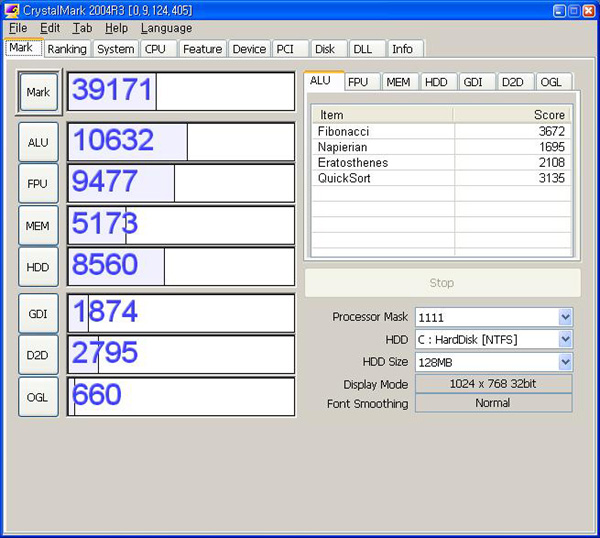
Task: Open the Edit menu
Action: [x=50, y=28]
